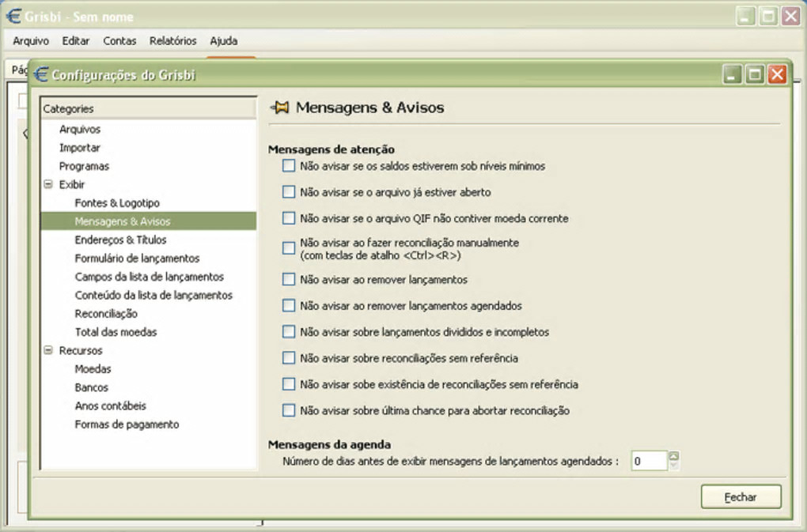The height and width of the screenshot is (532, 807).
Task: Select the highlighted Mensagens & Avisos tree row
Action: click(148, 221)
